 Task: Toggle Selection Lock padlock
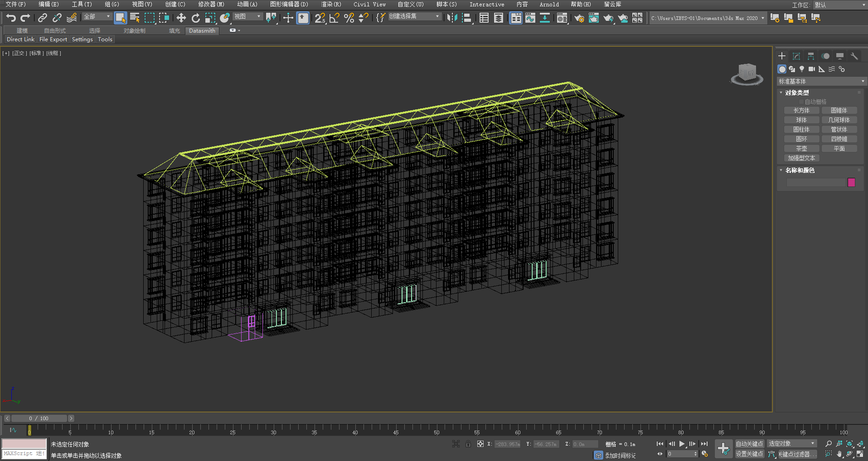coord(468,444)
